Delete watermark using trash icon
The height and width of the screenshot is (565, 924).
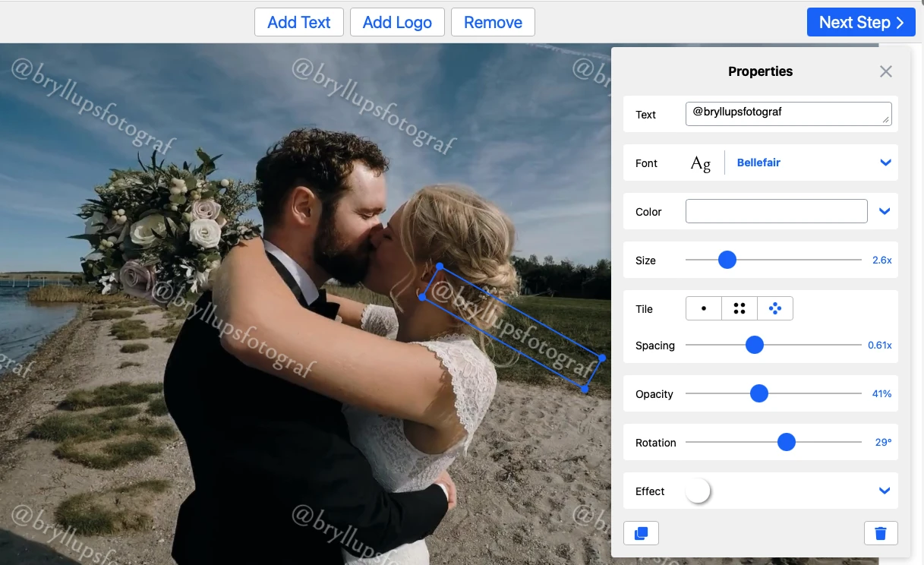point(881,533)
